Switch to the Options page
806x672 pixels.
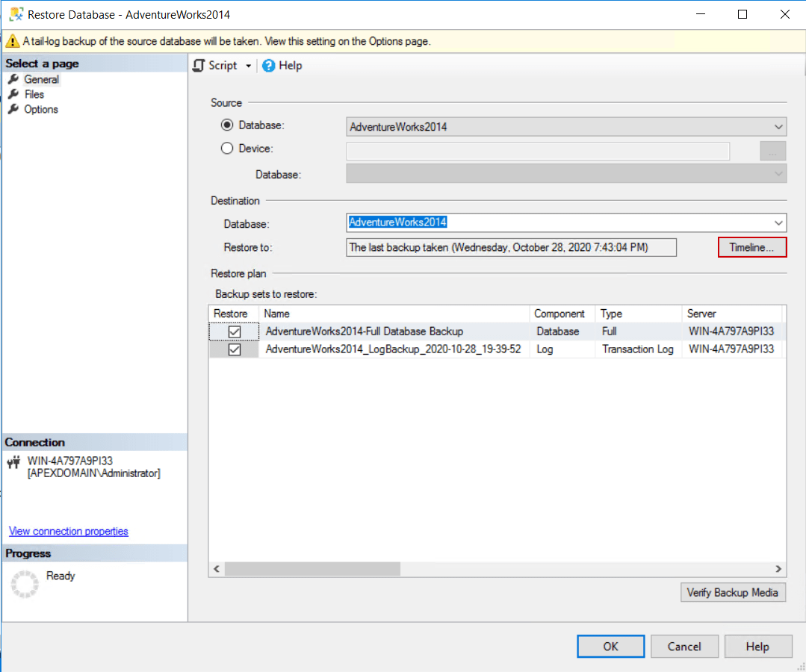[x=41, y=109]
